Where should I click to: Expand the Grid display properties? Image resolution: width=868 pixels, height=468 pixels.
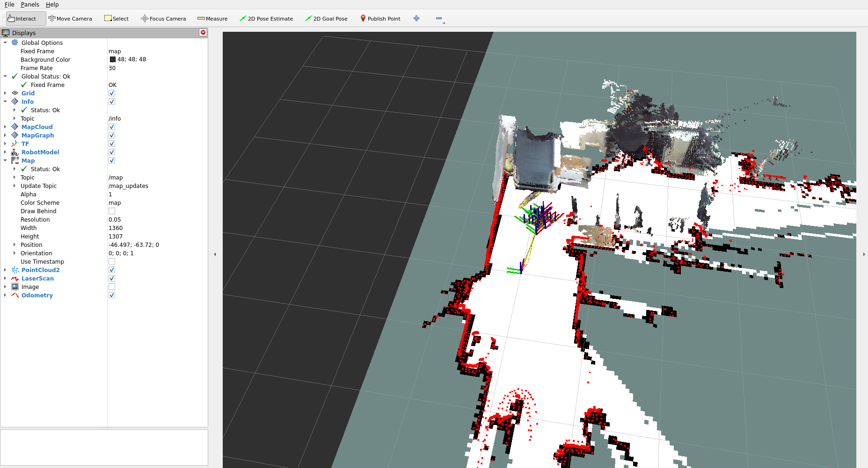pos(5,93)
